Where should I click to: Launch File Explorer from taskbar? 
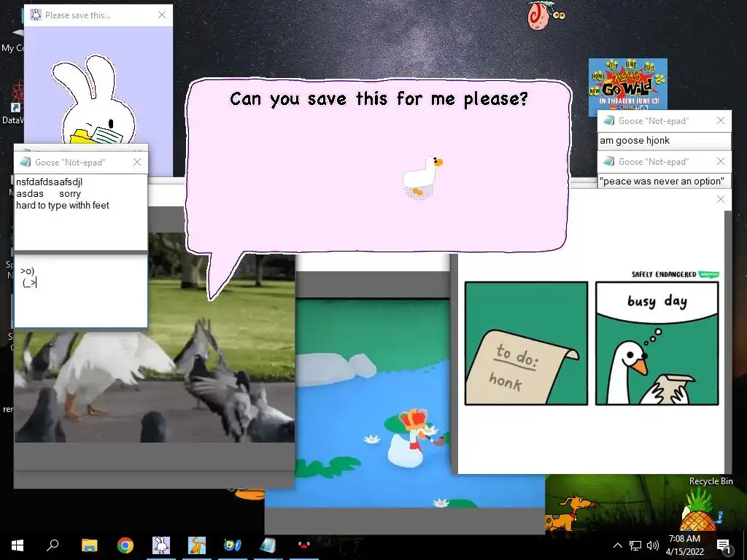89,545
